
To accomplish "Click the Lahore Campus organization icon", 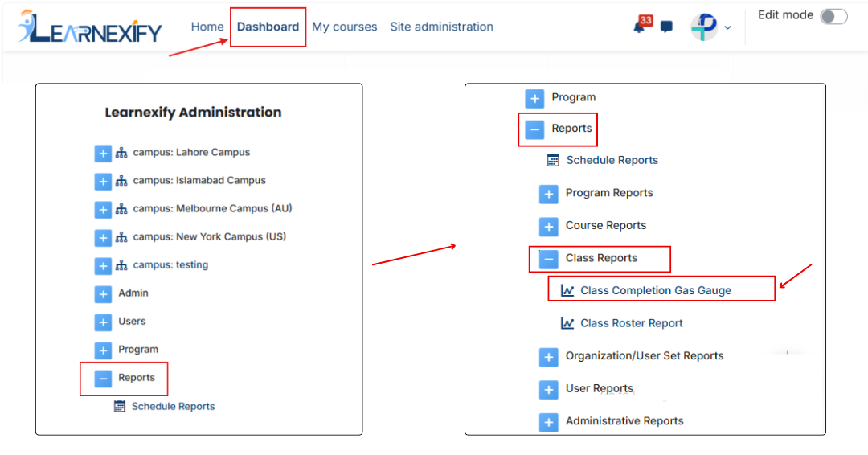I will coord(121,153).
